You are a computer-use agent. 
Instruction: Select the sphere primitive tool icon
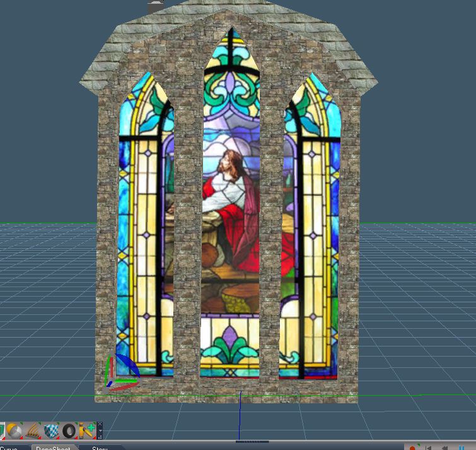pos(14,430)
